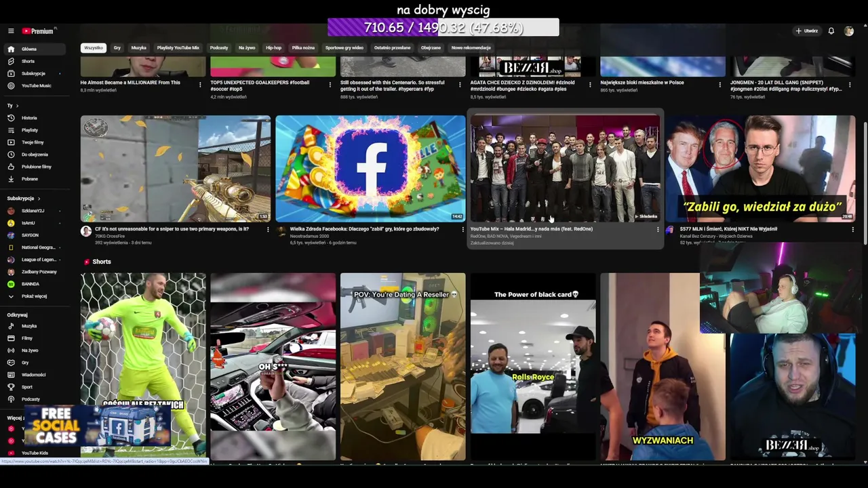Open 'The Power of black card' Short
Screen dimensions: 868x488
(x=533, y=367)
